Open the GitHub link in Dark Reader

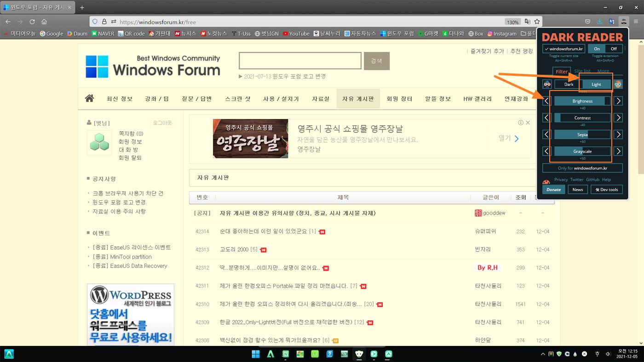tap(592, 180)
